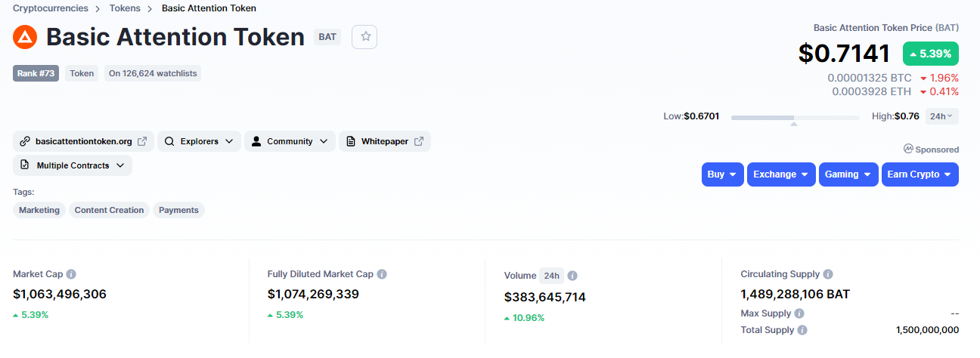Screen dimensions: 980x358
Task: Show info tooltip for Max Supply
Action: click(x=799, y=313)
